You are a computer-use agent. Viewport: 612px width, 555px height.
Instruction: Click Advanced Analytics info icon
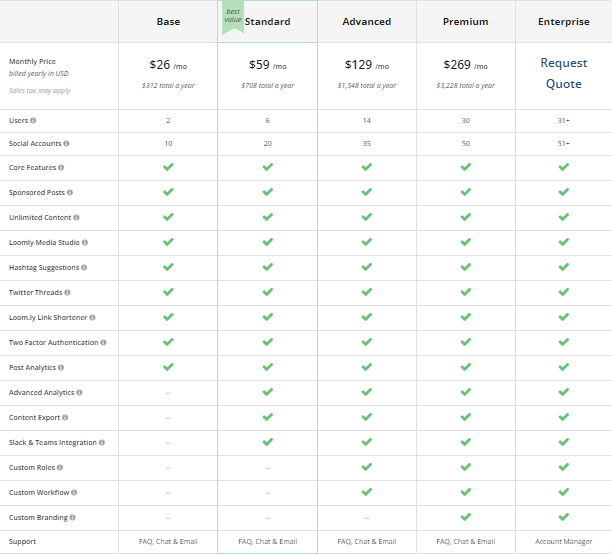pos(79,393)
